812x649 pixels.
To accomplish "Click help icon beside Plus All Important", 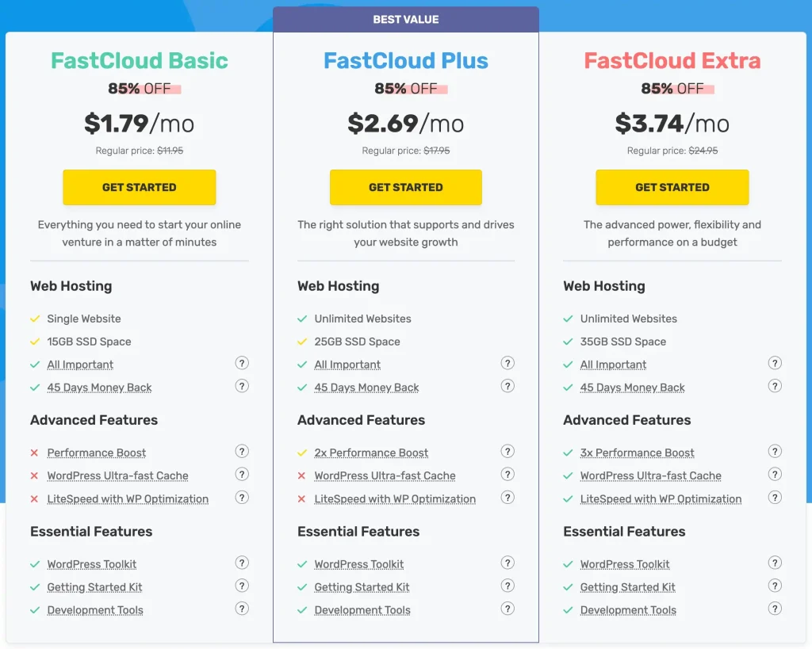I will (508, 363).
